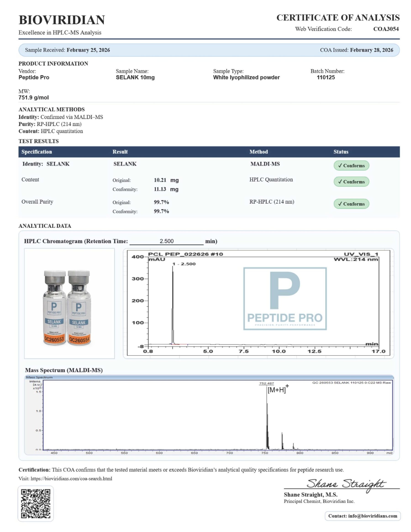Image resolution: width=411 pixels, height=532 pixels.
Task: Click molecular weight 751.9 g/mol
Action: point(34,98)
